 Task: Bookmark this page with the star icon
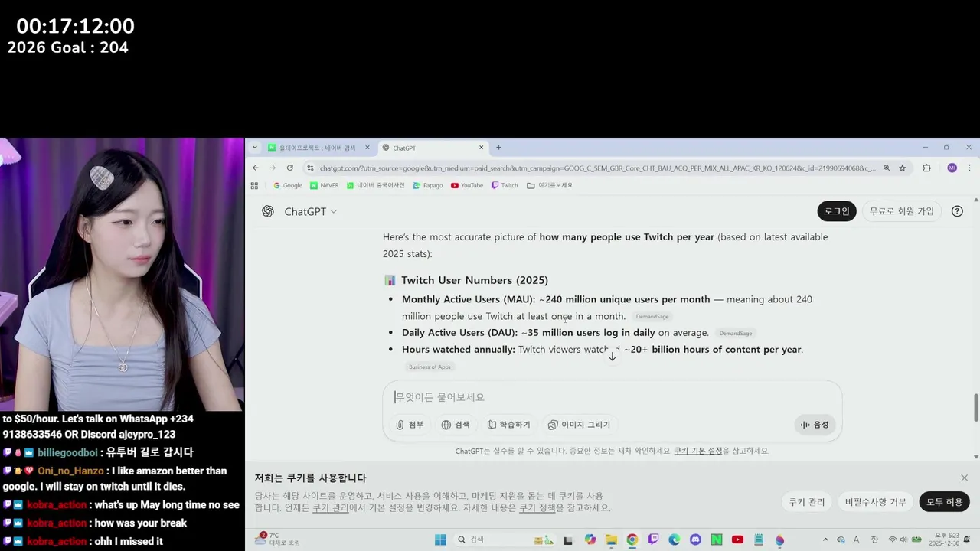point(903,168)
